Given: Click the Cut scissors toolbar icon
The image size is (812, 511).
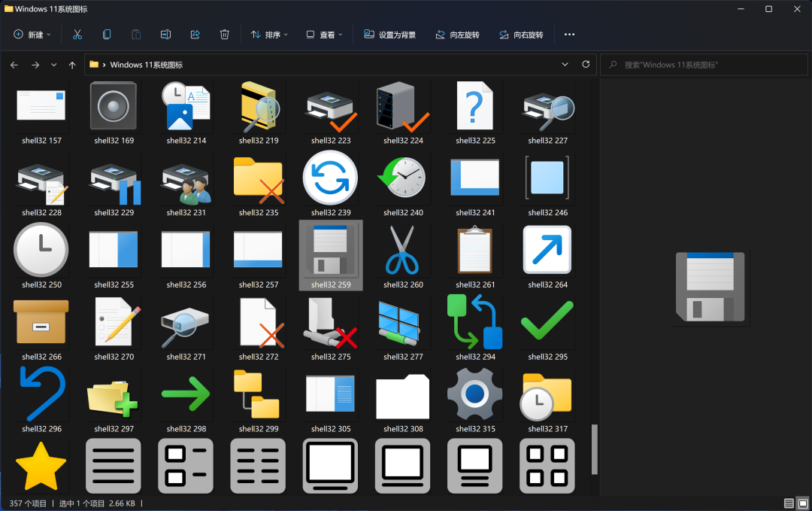Looking at the screenshot, I should pyautogui.click(x=77, y=35).
